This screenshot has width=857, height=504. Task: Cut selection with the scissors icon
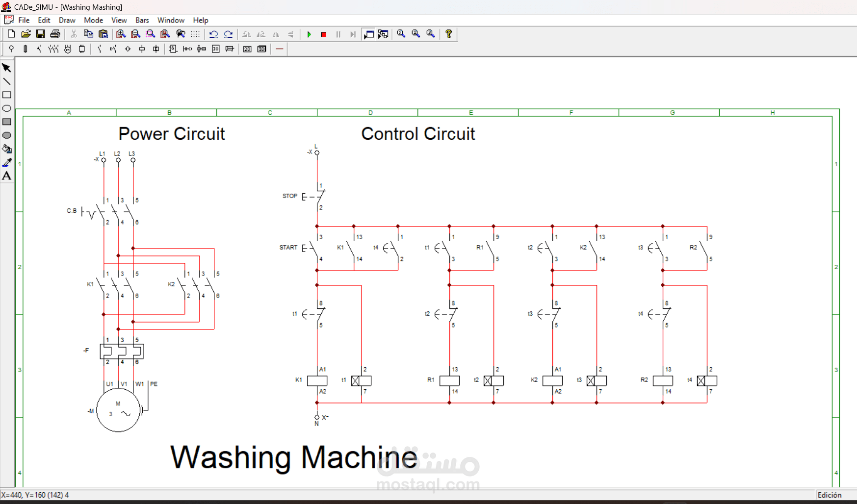tap(74, 34)
